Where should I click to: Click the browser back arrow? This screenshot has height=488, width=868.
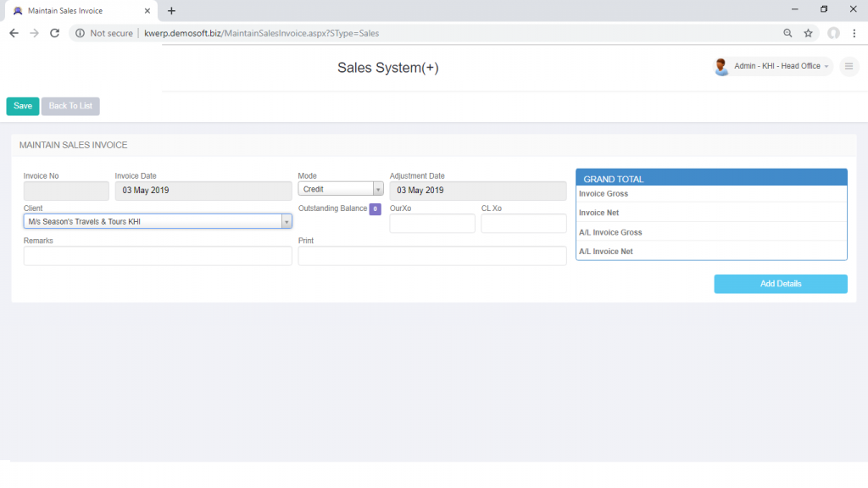[x=13, y=33]
